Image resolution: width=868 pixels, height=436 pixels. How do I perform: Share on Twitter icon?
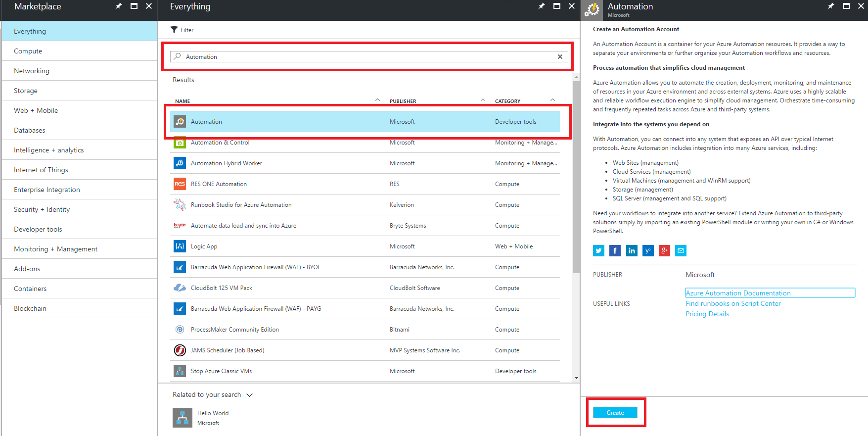coord(598,250)
